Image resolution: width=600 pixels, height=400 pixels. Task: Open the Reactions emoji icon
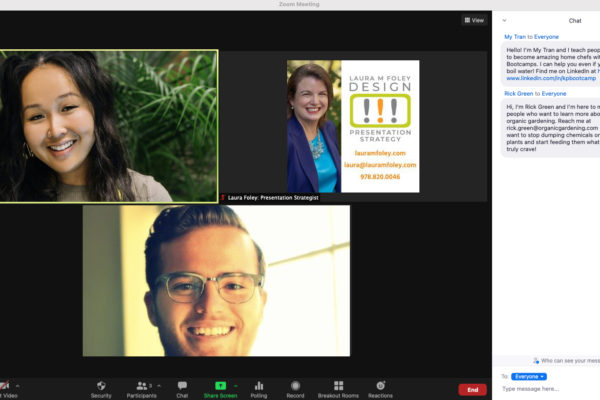(x=381, y=385)
